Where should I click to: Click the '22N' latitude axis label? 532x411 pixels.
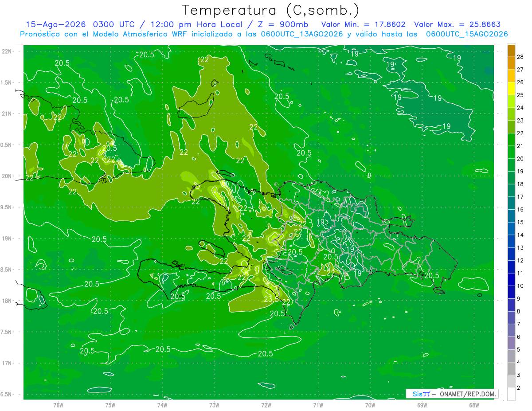pos(7,51)
